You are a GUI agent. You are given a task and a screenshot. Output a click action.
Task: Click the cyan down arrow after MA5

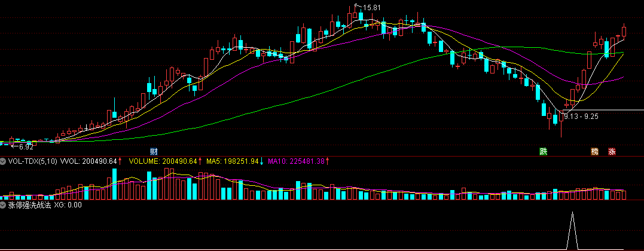[x=262, y=161]
